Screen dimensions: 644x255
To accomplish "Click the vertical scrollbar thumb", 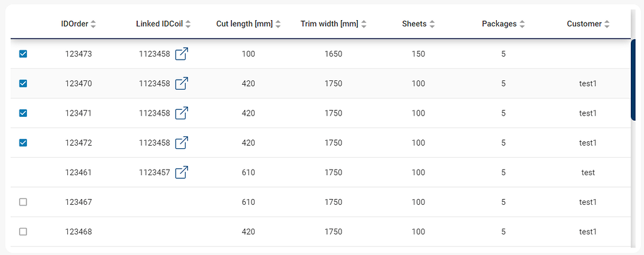I will (x=633, y=79).
